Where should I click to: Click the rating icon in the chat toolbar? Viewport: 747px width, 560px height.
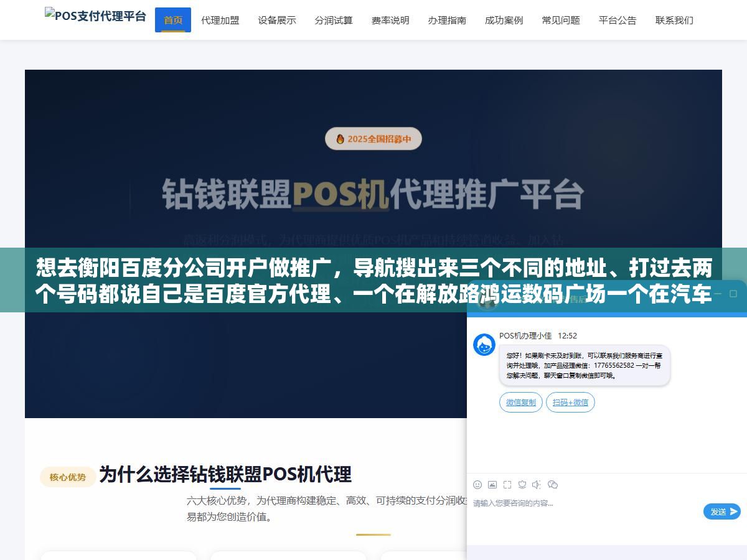pyautogui.click(x=522, y=484)
